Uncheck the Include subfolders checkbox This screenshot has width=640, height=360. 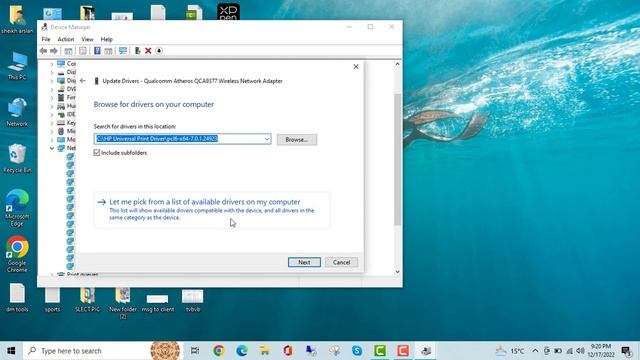97,153
